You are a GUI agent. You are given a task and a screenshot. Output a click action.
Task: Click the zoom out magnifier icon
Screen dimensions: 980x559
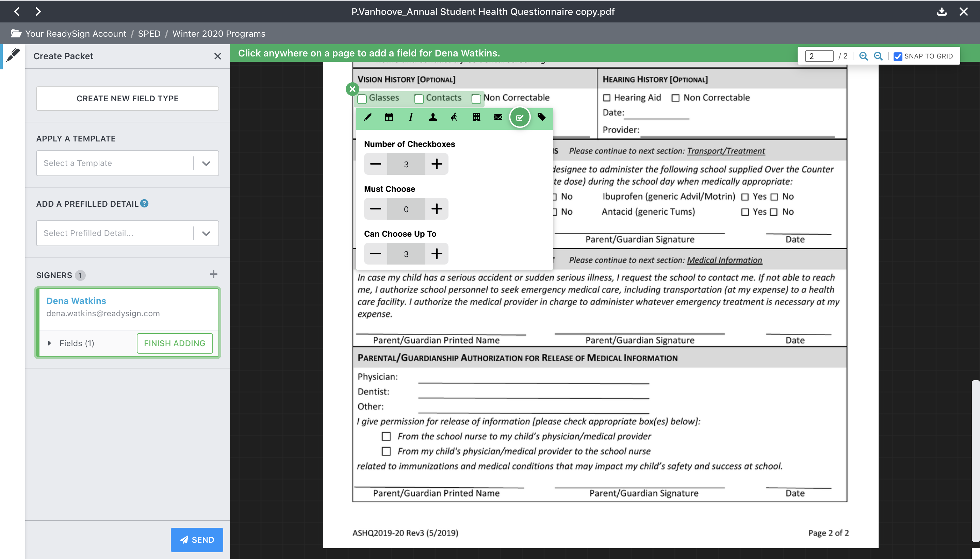click(878, 56)
